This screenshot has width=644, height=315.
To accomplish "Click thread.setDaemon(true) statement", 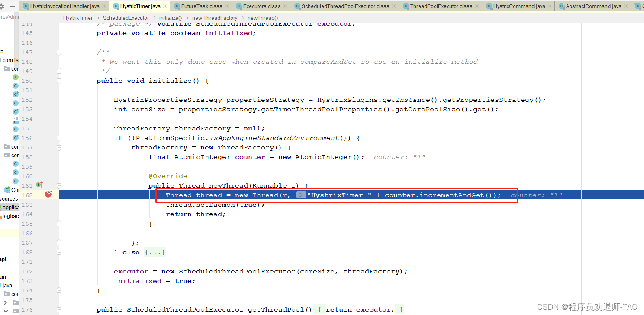I will (x=215, y=205).
